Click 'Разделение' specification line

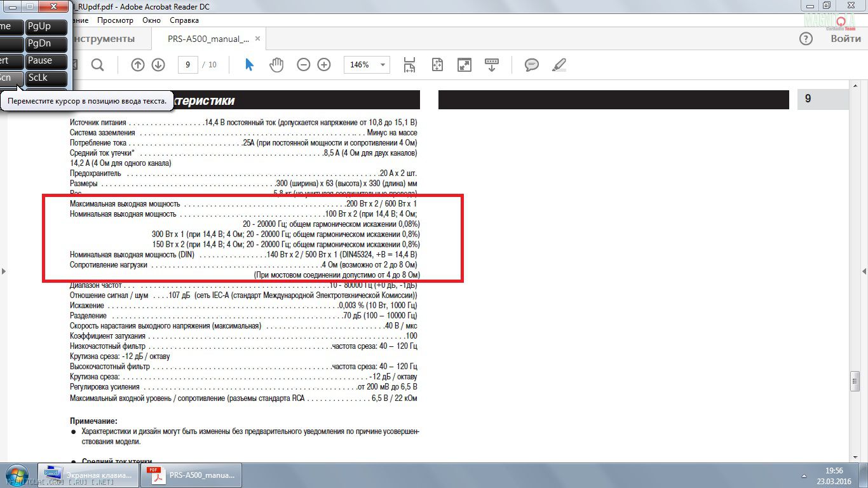243,316
